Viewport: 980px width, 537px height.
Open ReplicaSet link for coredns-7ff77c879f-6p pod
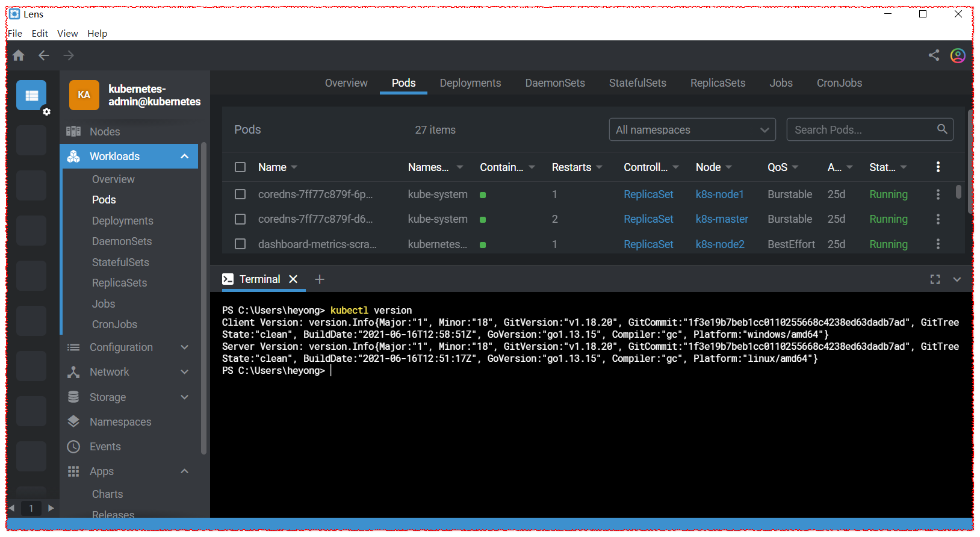click(x=648, y=194)
